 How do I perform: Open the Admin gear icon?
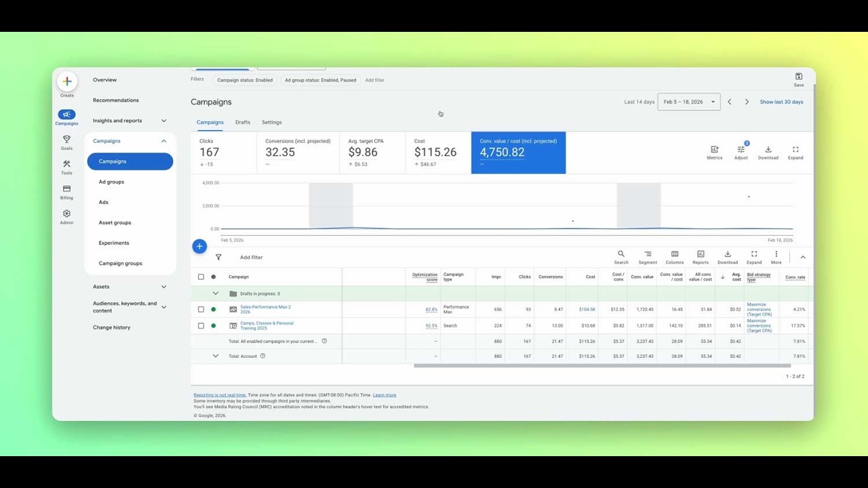66,213
